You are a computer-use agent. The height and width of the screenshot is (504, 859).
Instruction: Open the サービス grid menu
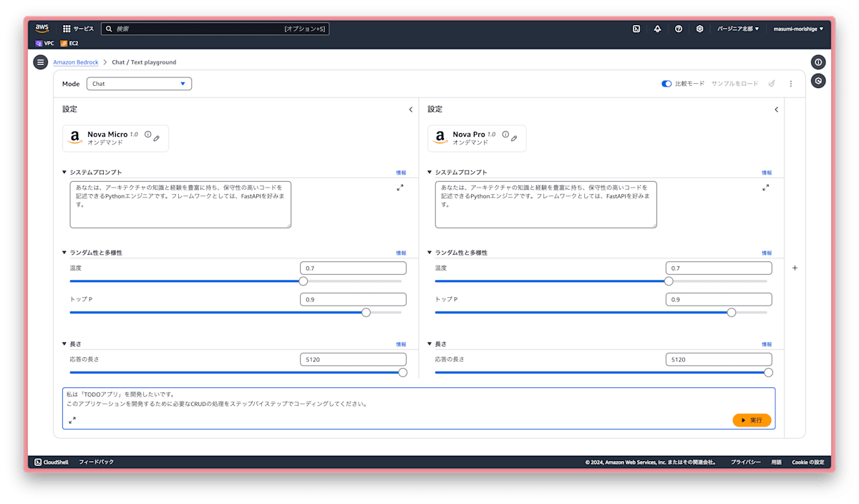(x=78, y=29)
